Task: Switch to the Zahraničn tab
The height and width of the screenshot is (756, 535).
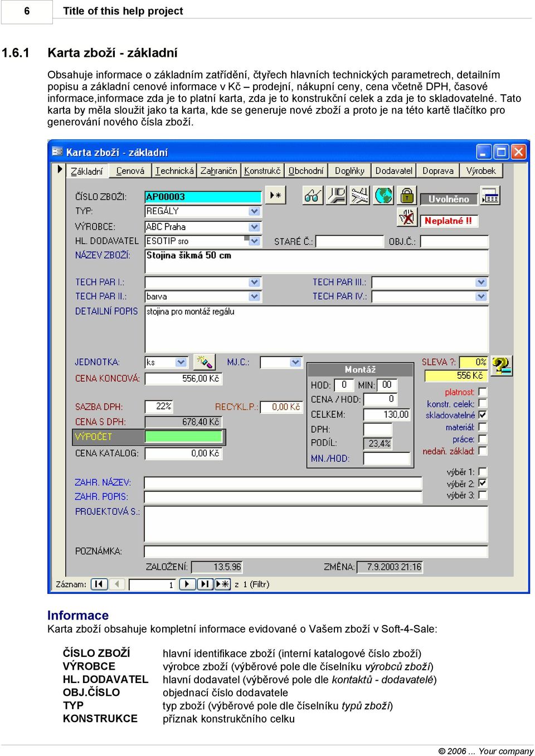Action: tap(218, 171)
